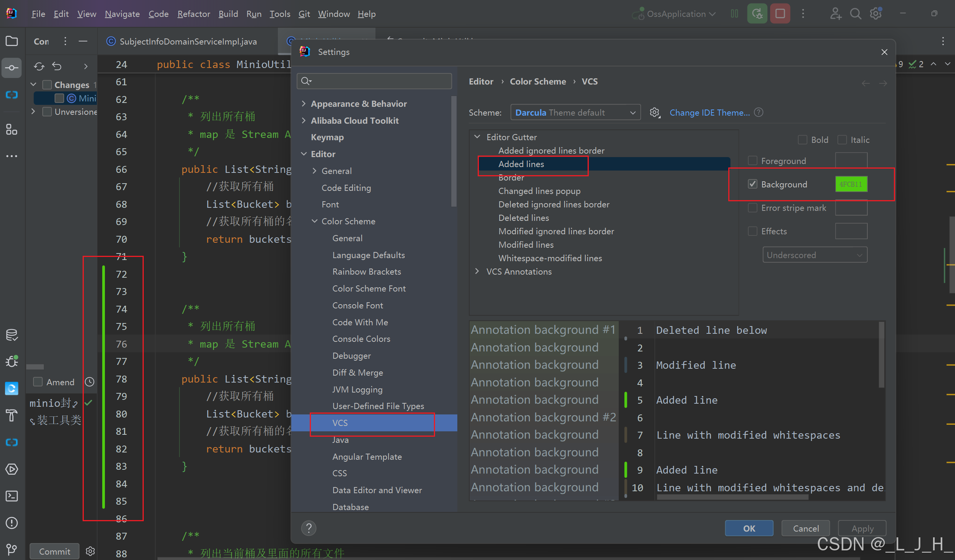This screenshot has width=955, height=560.
Task: Open the Project folder tool window
Action: click(12, 41)
